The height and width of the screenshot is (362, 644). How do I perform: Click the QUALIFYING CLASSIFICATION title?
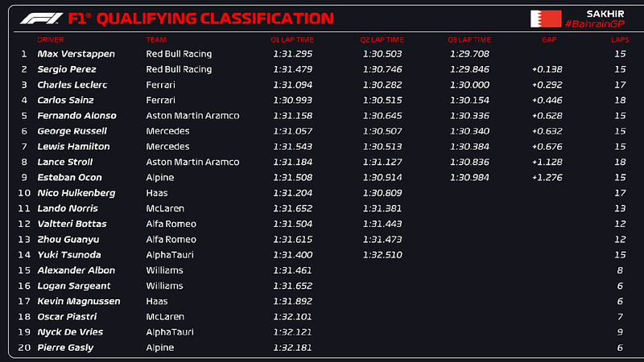pos(215,19)
